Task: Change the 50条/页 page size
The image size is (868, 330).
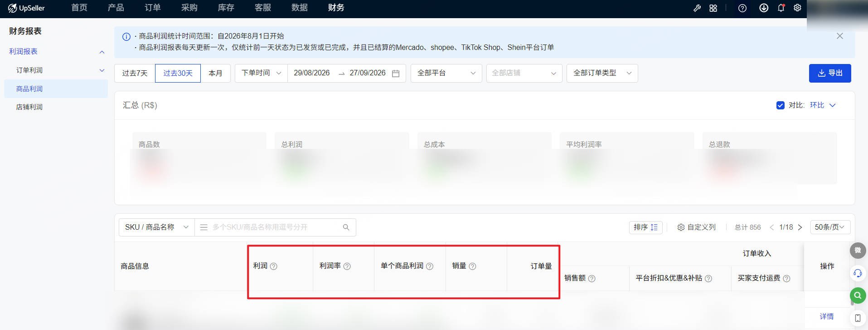Action: click(x=830, y=227)
